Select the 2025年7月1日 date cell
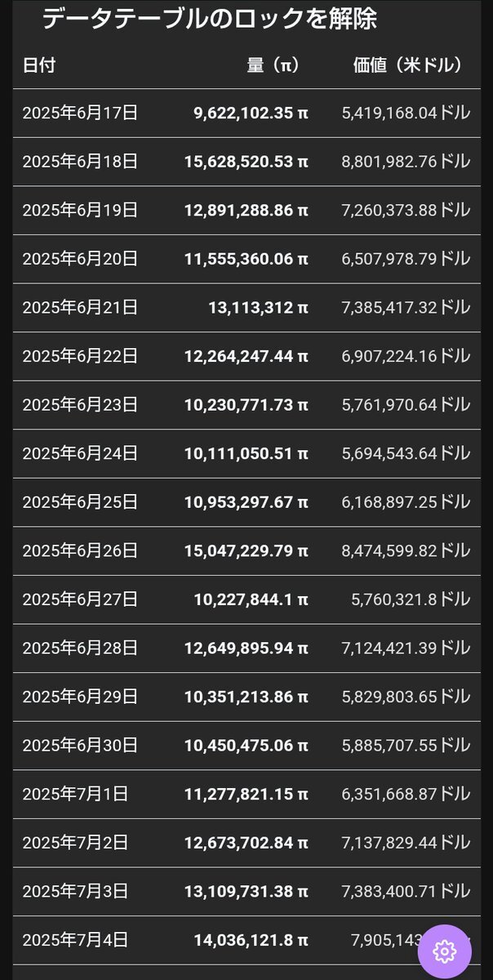 point(75,794)
